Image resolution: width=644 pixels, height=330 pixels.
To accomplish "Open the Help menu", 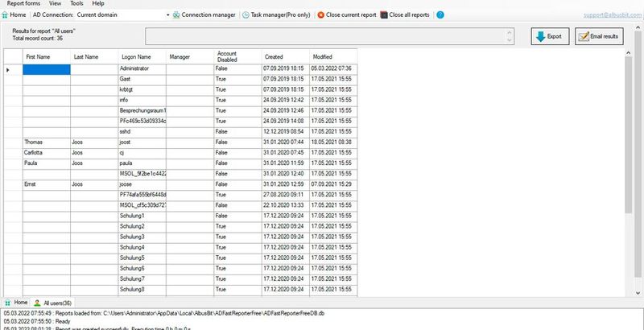I will (98, 3).
